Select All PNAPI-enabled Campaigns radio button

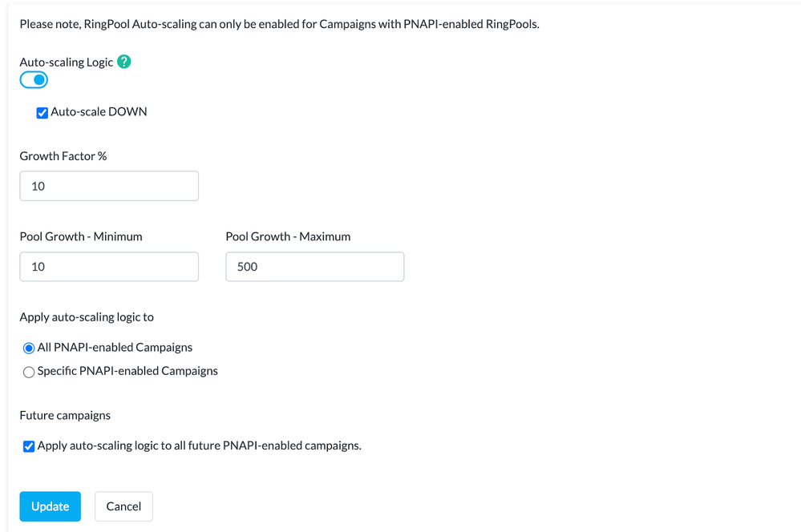pyautogui.click(x=29, y=349)
